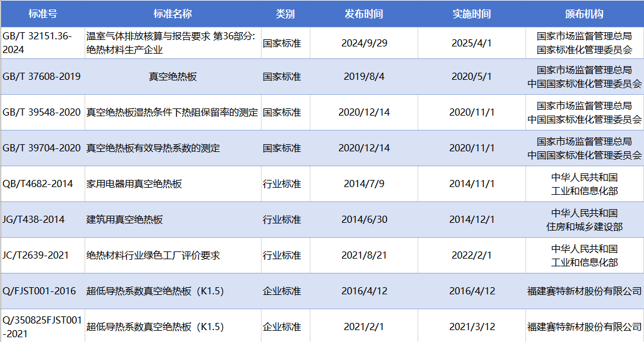Select the 颁布机构 header cell
The image size is (644, 342).
coord(584,14)
